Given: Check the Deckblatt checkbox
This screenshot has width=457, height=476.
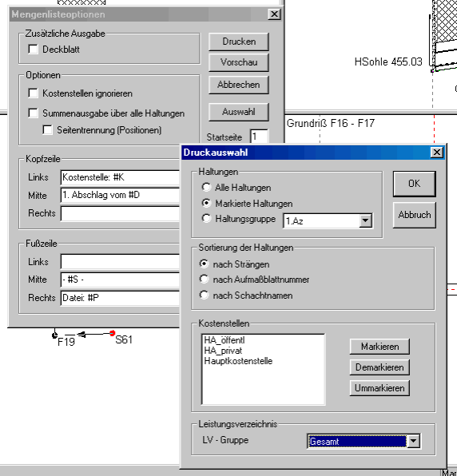Looking at the screenshot, I should tap(33, 50).
